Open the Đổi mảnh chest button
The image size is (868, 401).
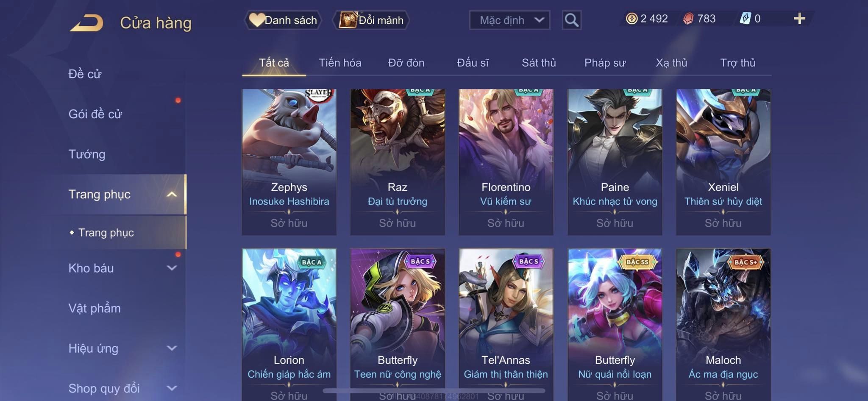[371, 20]
